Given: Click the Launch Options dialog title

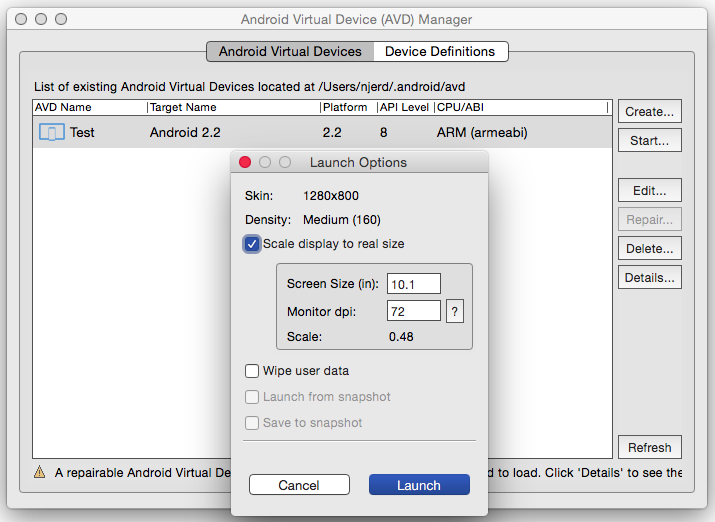Looking at the screenshot, I should tap(358, 162).
